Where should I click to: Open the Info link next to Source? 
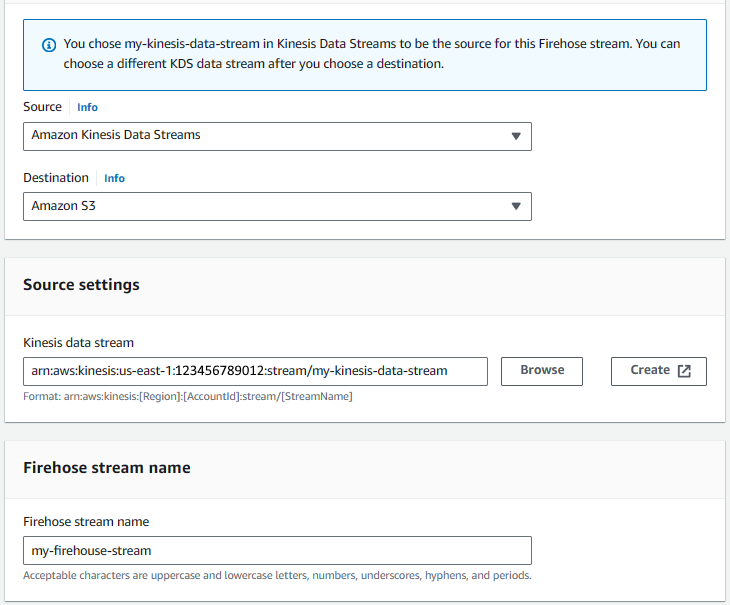[x=87, y=107]
